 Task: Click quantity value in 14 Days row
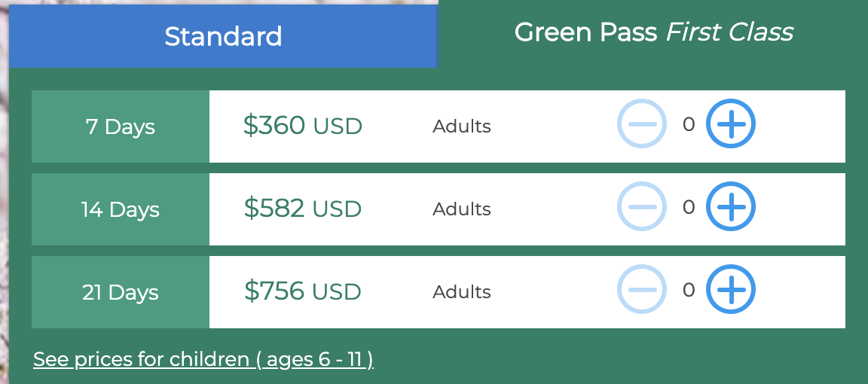tap(688, 208)
